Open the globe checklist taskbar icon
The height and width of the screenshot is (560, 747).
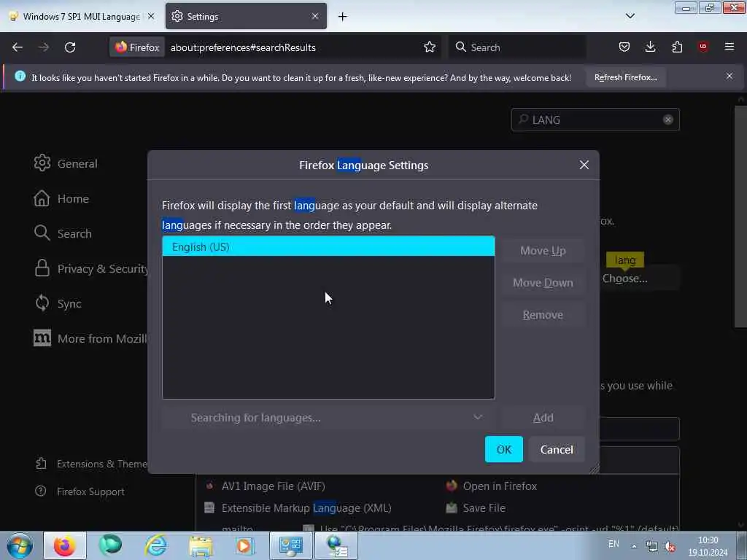pyautogui.click(x=336, y=545)
